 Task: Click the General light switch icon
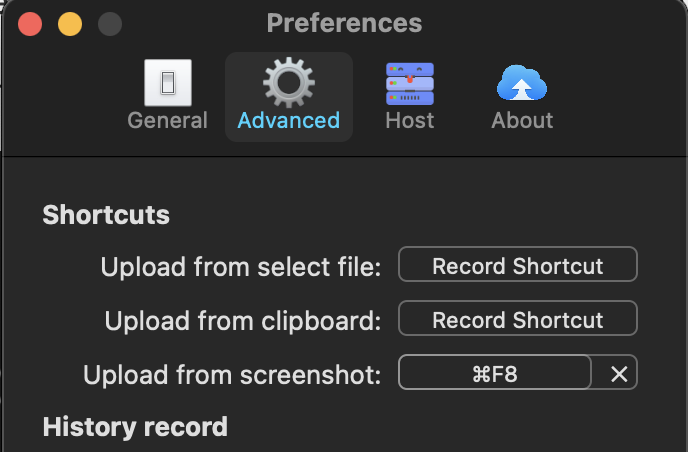(168, 83)
